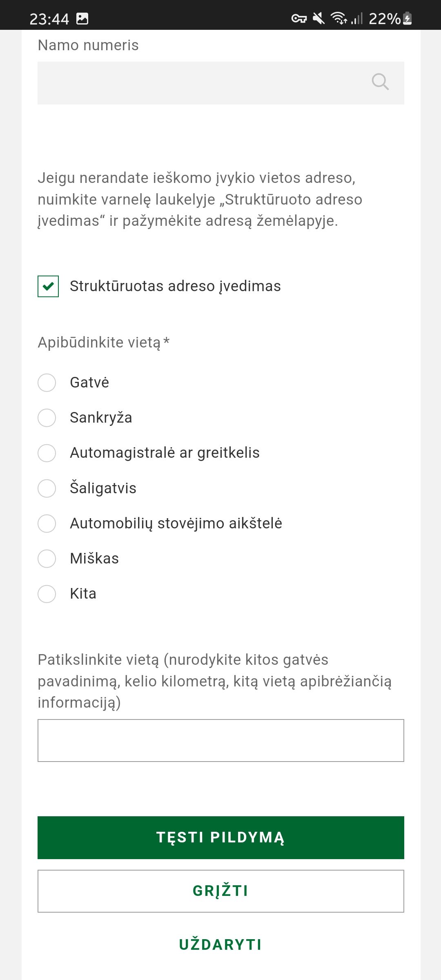Viewport: 441px width, 980px height.
Task: Select the Gatvė radio option
Action: click(47, 383)
